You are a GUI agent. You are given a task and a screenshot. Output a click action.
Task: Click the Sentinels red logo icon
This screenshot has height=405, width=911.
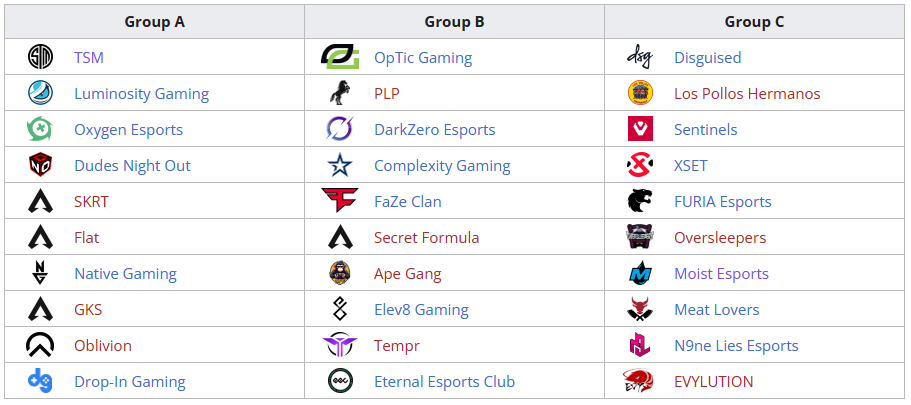[x=640, y=129]
